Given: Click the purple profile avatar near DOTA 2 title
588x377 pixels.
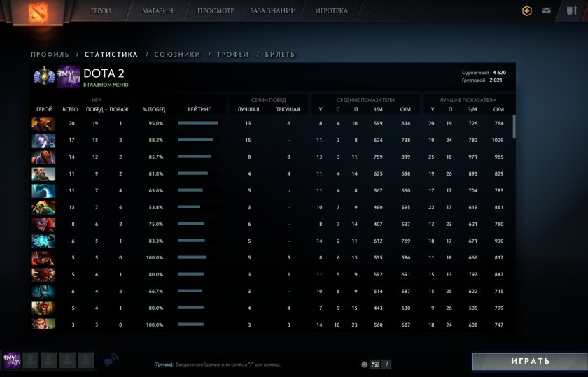Looking at the screenshot, I should point(69,76).
